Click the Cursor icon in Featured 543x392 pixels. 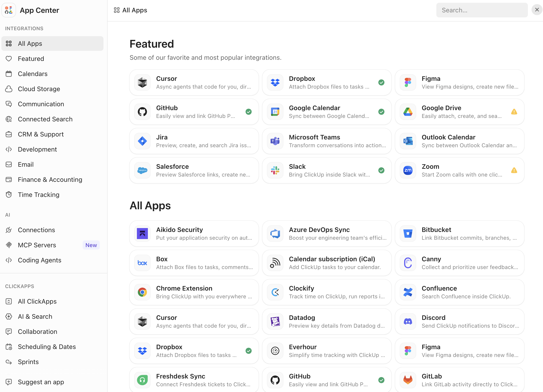[x=142, y=82]
